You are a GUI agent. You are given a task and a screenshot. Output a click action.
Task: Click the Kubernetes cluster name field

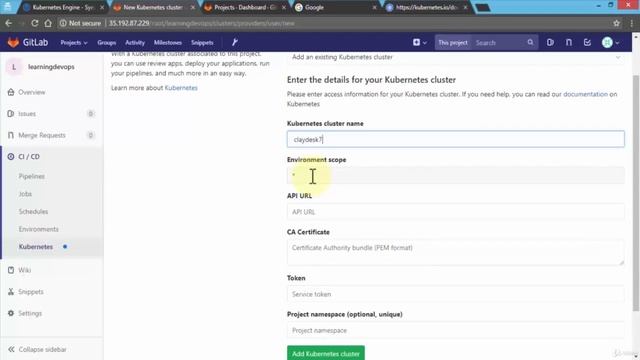point(456,139)
